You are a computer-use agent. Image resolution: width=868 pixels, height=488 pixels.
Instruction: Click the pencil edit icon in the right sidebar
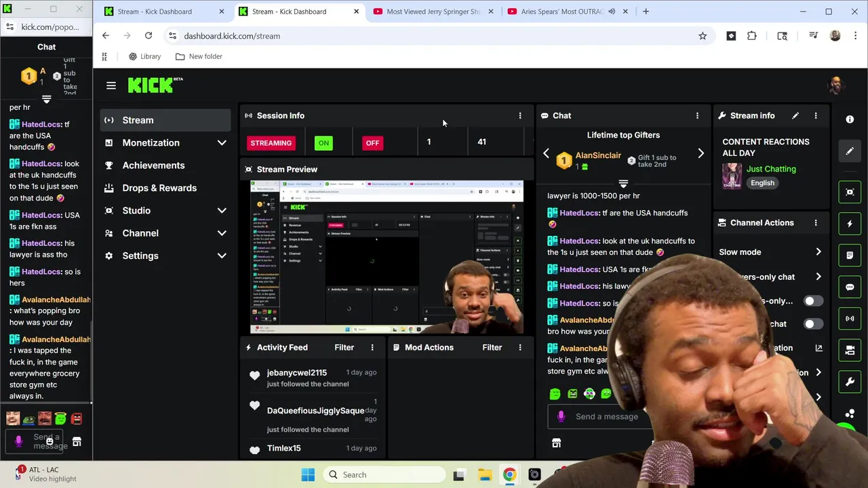click(850, 151)
